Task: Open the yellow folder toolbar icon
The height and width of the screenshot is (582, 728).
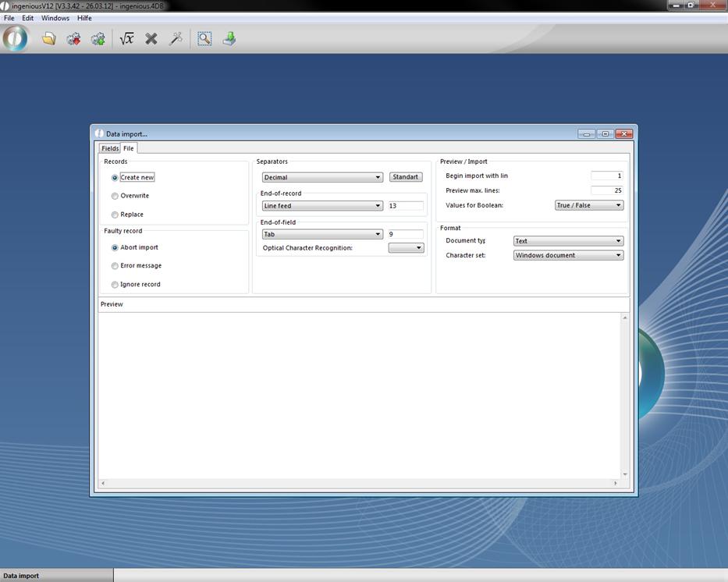Action: click(x=49, y=38)
